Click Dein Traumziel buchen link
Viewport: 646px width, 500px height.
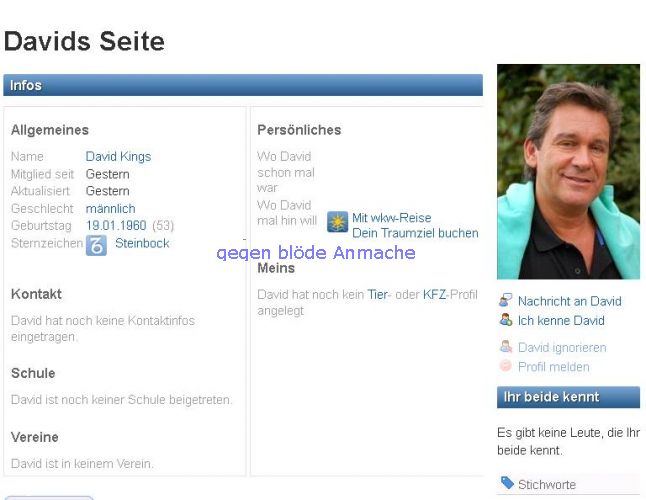coord(414,233)
